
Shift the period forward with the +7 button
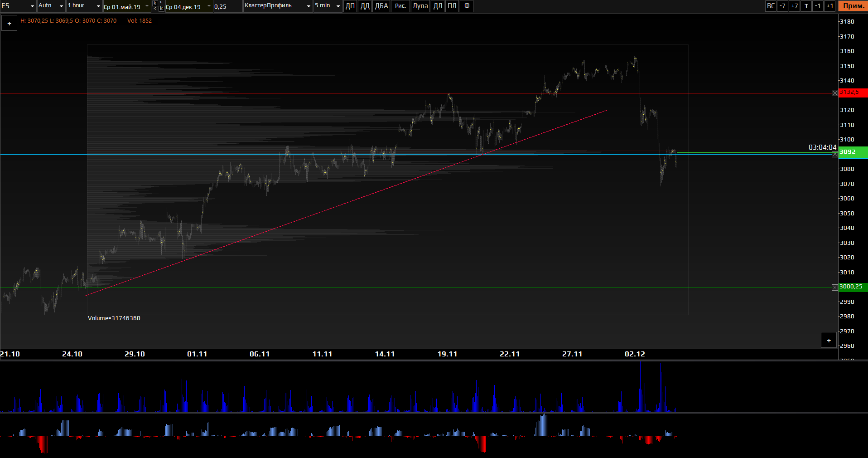(794, 6)
